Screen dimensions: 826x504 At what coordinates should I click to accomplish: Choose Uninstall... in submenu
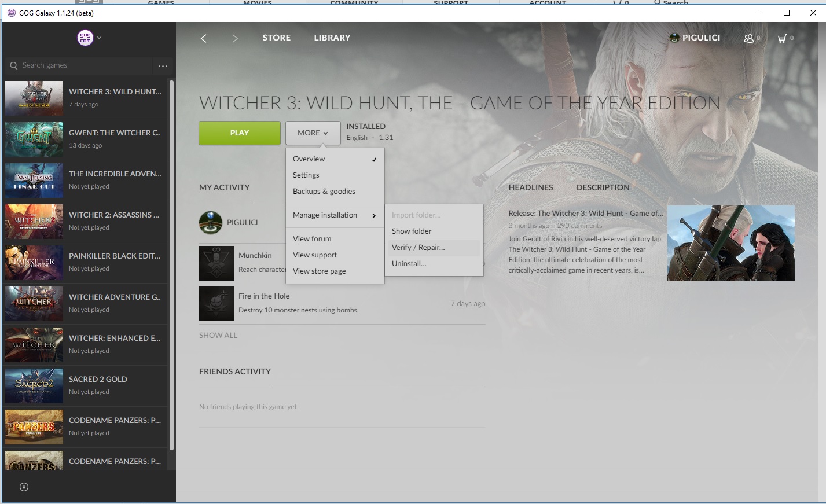434,263
